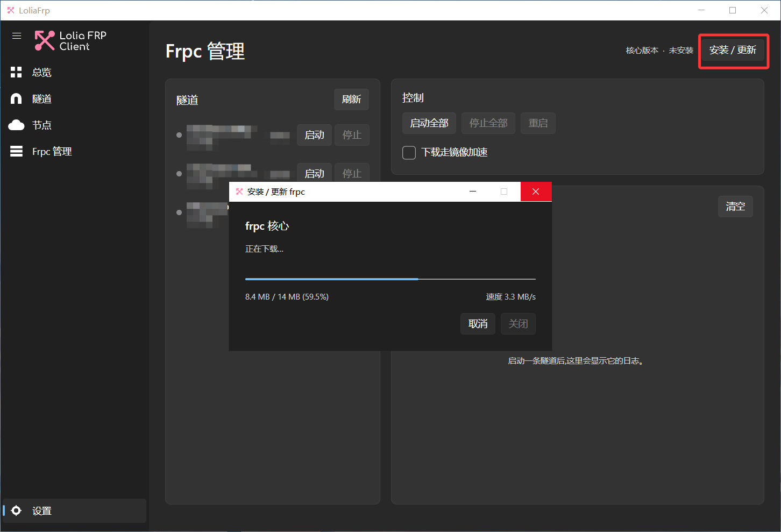Select Frpc 管理 in the sidebar

pos(74,151)
